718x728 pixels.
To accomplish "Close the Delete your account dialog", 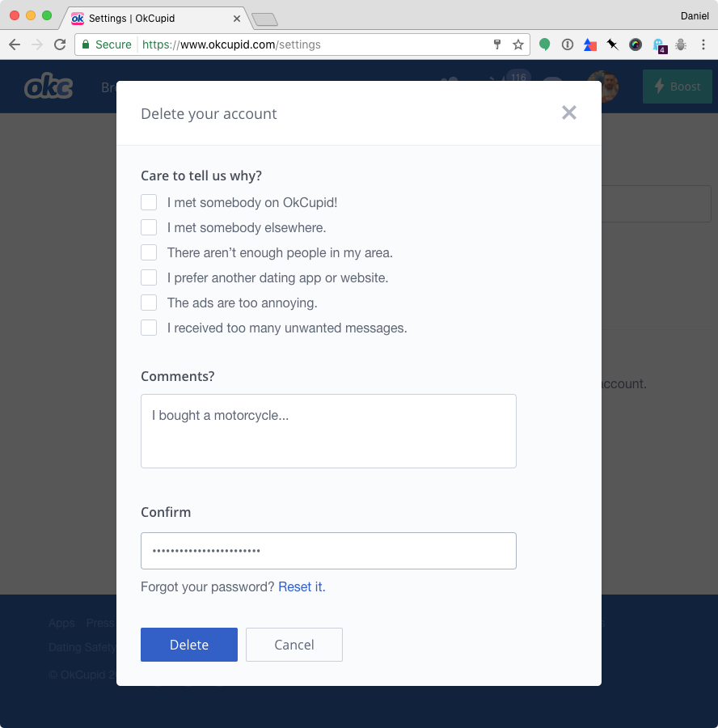I will [x=568, y=112].
